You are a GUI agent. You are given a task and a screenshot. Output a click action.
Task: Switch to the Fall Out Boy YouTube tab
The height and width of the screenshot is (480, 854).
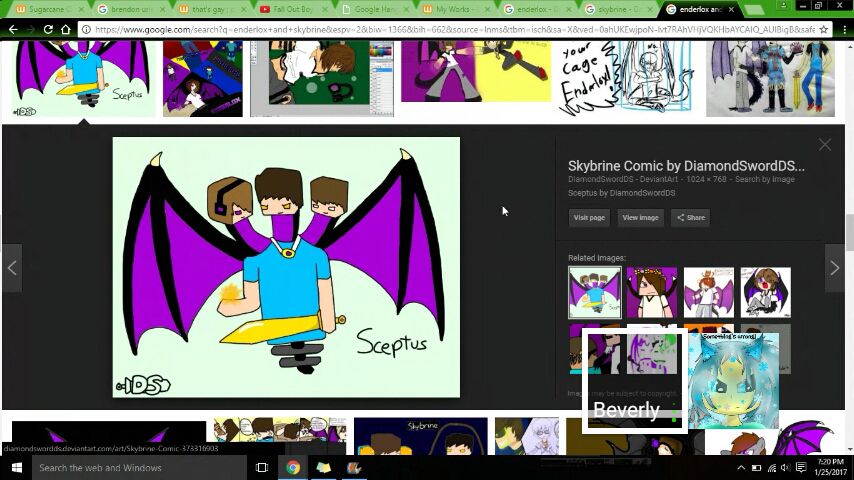tap(291, 9)
